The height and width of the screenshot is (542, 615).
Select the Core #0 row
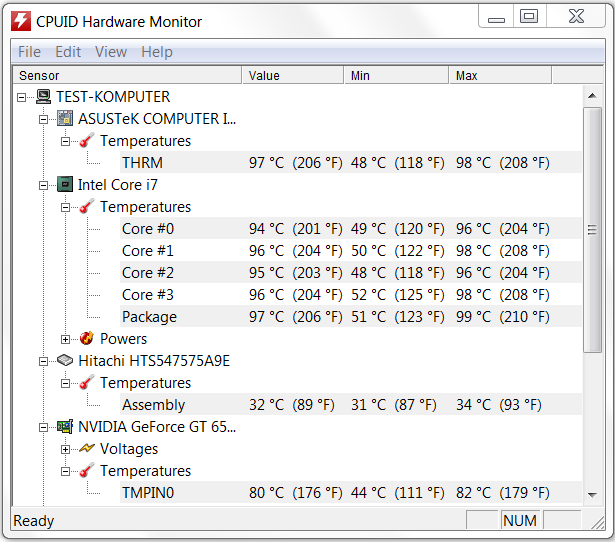tap(350, 228)
